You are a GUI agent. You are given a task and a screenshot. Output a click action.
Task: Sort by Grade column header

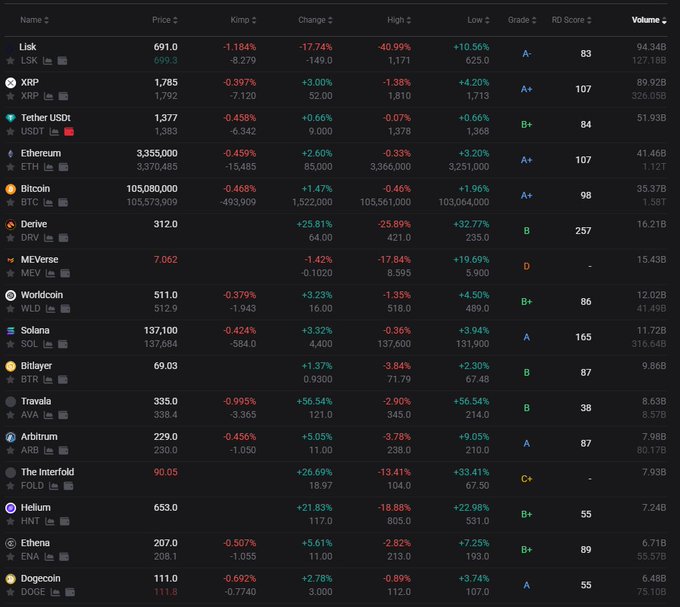(x=522, y=20)
